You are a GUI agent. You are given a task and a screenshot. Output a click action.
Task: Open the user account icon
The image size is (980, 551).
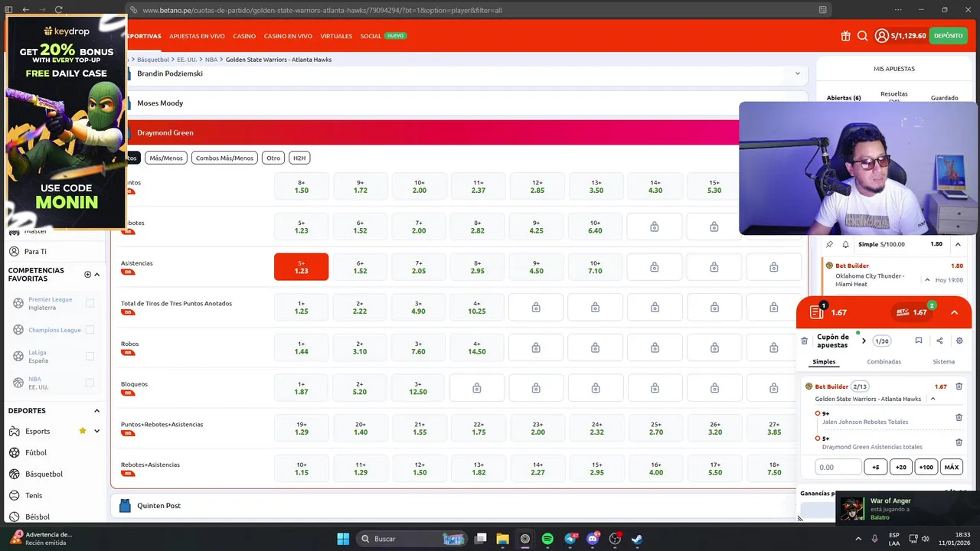click(x=882, y=36)
